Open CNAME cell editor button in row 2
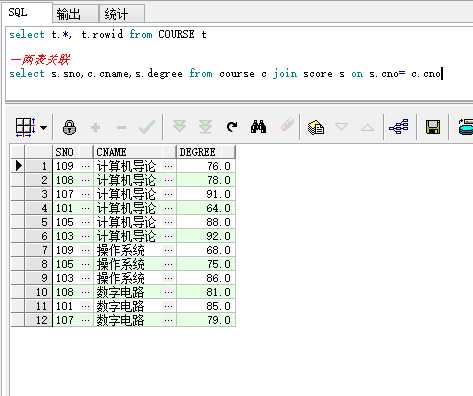 (168, 180)
